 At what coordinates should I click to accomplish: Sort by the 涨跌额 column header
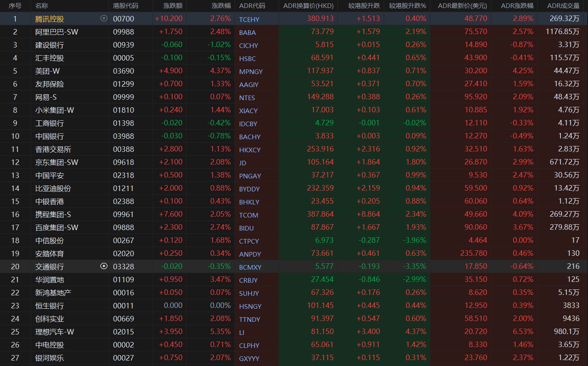click(x=173, y=6)
